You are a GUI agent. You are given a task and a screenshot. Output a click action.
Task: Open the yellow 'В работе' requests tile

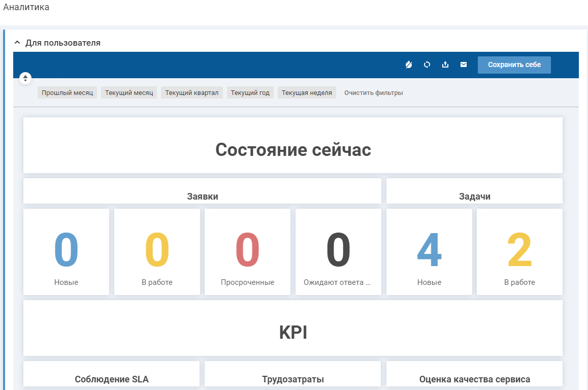[157, 252]
